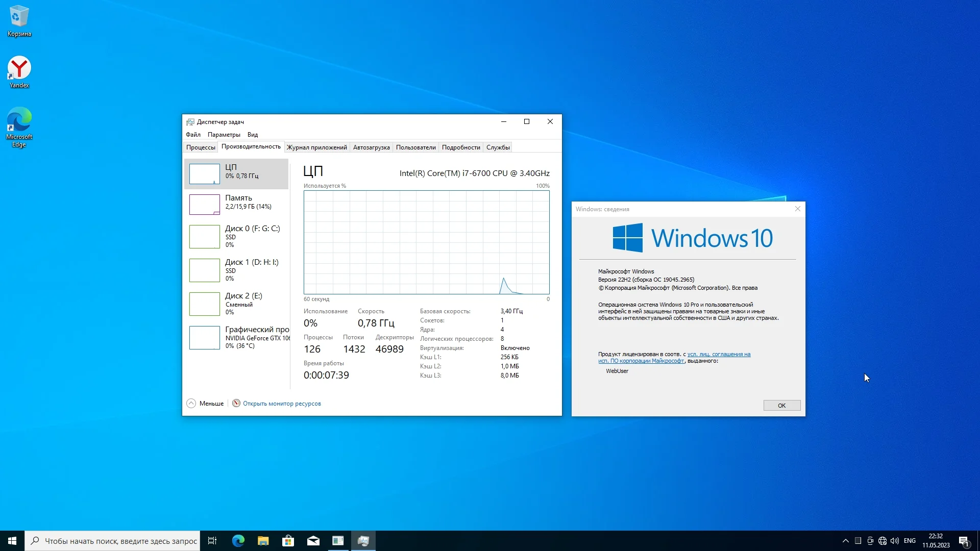
Task: Show hidden tray icons chevron
Action: (845, 541)
